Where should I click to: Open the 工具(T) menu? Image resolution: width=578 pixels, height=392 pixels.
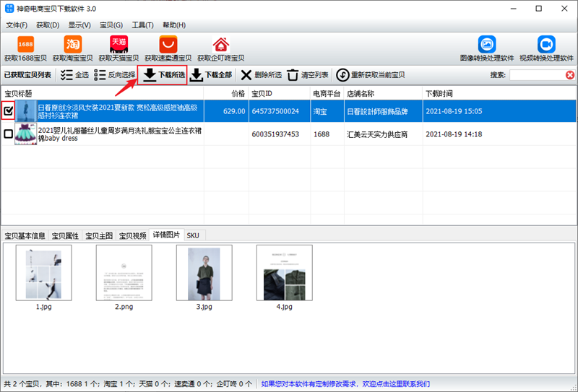click(142, 25)
